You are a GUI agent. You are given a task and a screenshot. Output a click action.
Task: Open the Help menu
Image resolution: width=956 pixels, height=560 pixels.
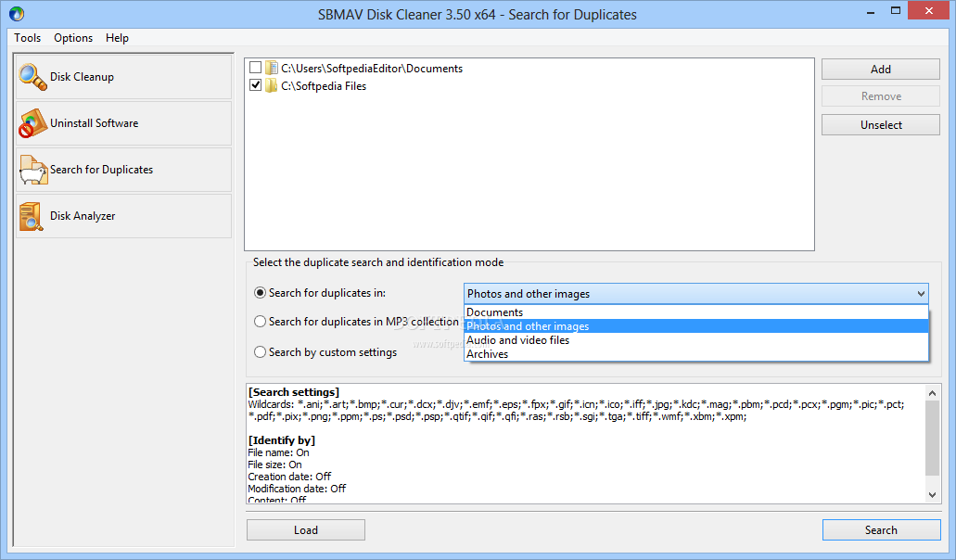pyautogui.click(x=117, y=38)
